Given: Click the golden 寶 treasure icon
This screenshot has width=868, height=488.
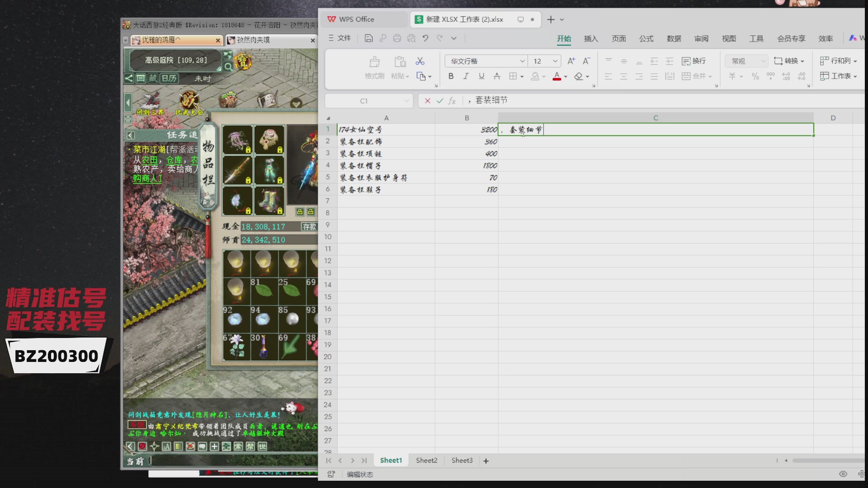Looking at the screenshot, I should click(x=243, y=61).
